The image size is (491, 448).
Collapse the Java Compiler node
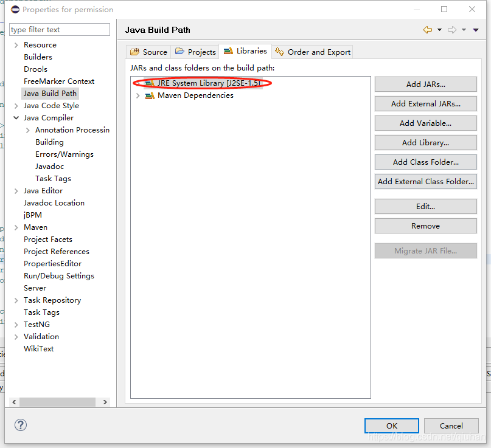click(16, 118)
